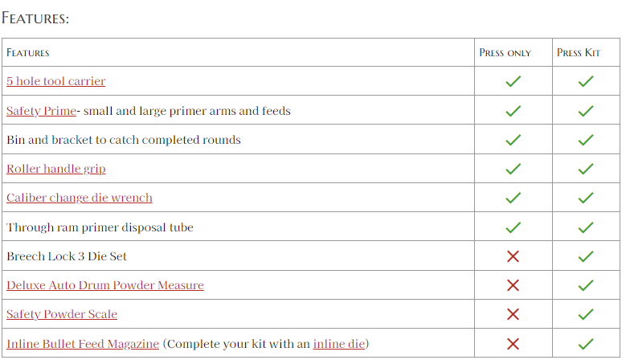Open the 5 hole tool carrier link
The image size is (626, 364).
[x=55, y=81]
